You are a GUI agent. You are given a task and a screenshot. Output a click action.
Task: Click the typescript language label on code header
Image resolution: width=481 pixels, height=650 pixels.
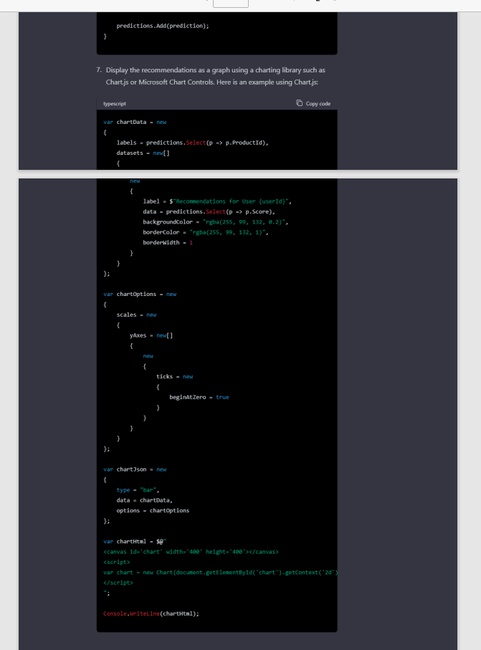pyautogui.click(x=114, y=104)
